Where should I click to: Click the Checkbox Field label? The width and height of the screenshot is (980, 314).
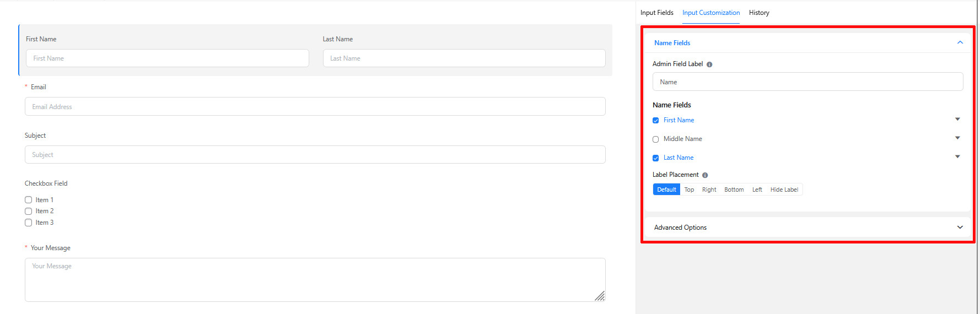[46, 183]
